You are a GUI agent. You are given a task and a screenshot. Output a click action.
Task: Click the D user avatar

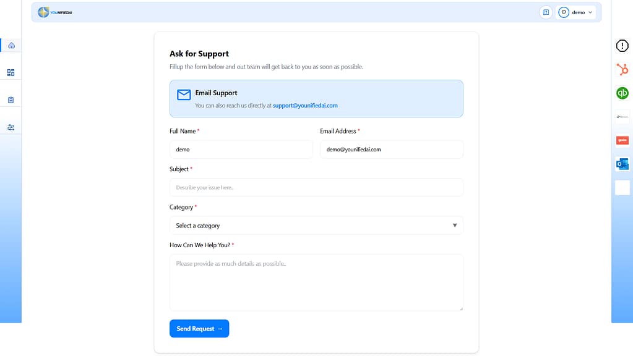pyautogui.click(x=564, y=12)
